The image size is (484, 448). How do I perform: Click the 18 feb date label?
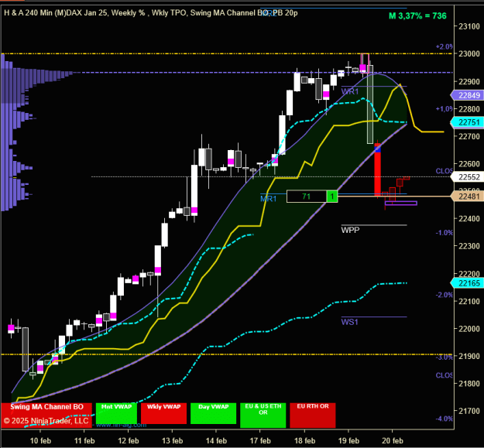pyautogui.click(x=304, y=440)
